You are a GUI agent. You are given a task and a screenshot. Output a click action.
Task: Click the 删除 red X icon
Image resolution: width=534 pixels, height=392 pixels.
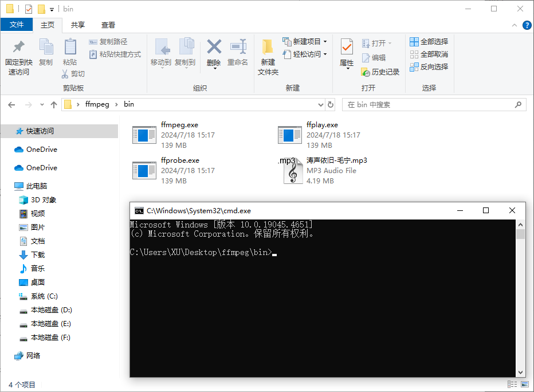point(214,46)
